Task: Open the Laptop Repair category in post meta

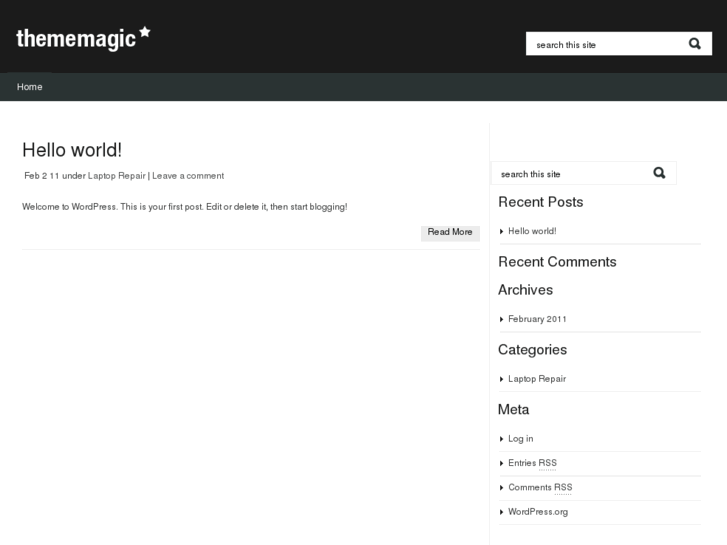Action: (116, 176)
